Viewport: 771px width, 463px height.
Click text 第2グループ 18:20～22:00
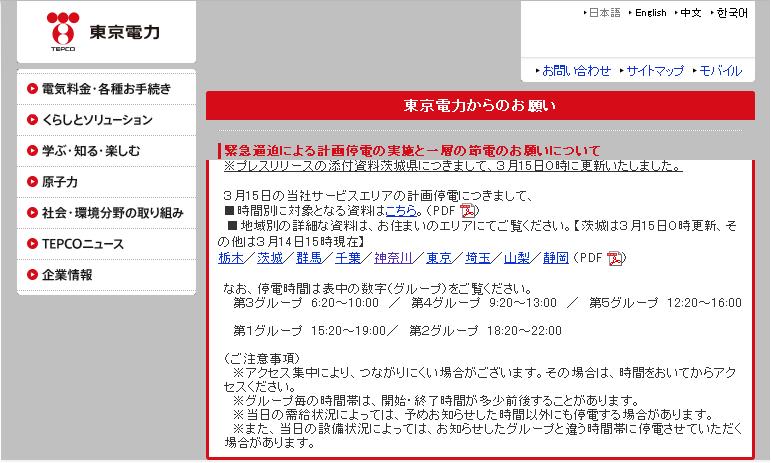tap(485, 330)
